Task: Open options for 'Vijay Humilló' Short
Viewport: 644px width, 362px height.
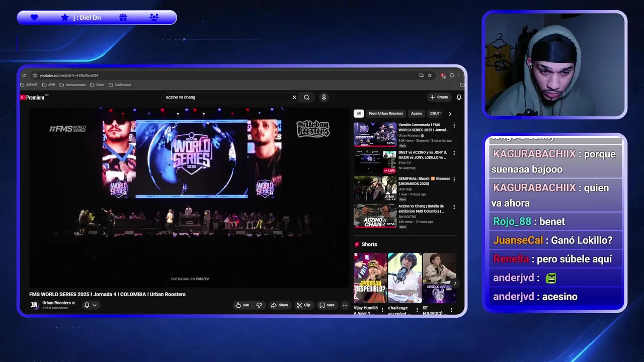Action: [x=382, y=310]
